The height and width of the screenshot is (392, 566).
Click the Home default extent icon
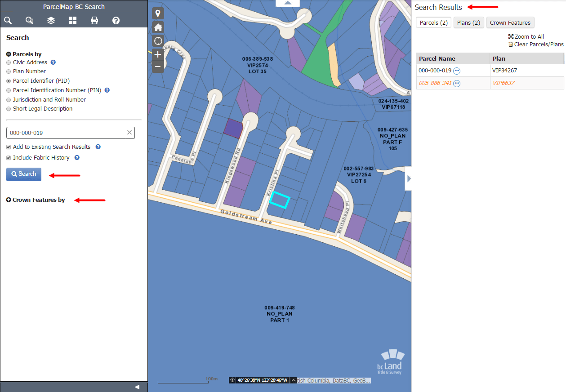pos(158,27)
